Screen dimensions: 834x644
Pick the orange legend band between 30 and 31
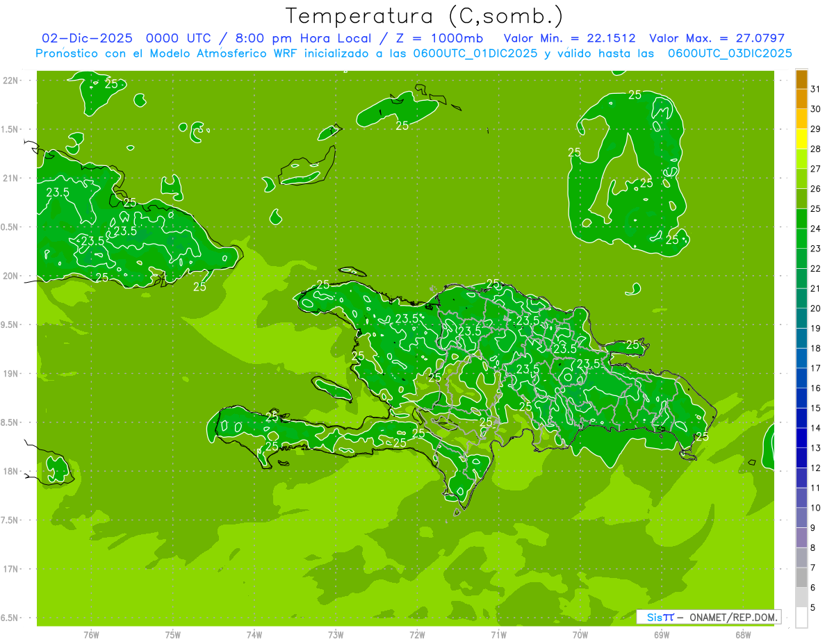(801, 99)
